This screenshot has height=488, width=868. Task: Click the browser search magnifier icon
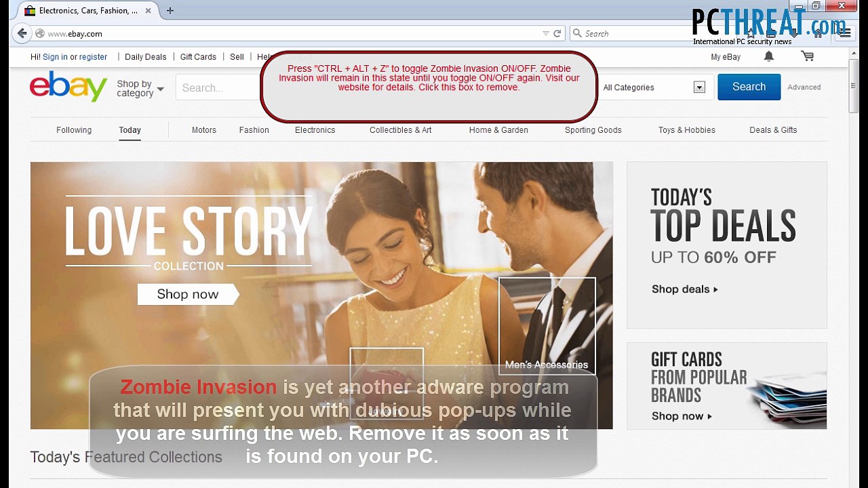pos(577,33)
